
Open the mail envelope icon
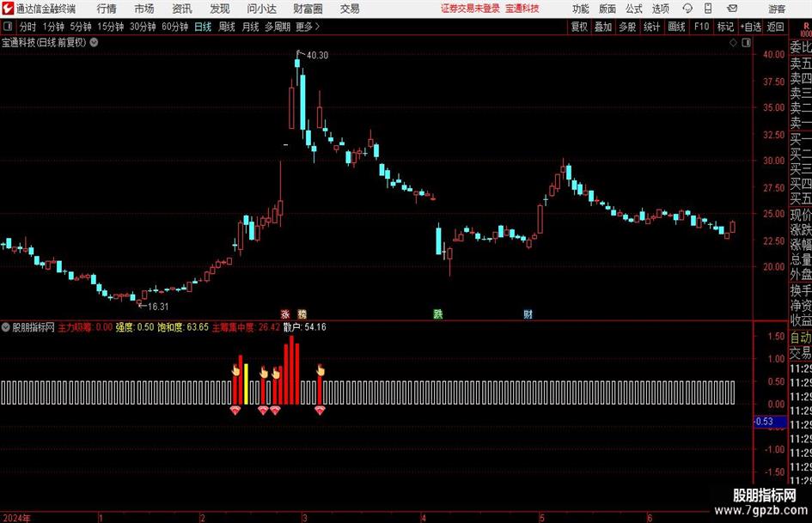click(x=732, y=9)
